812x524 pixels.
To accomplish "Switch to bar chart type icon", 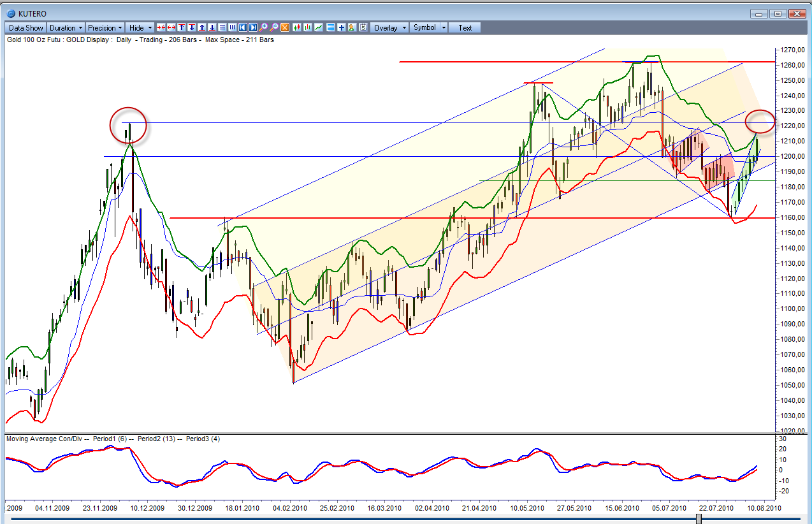I will [307, 27].
